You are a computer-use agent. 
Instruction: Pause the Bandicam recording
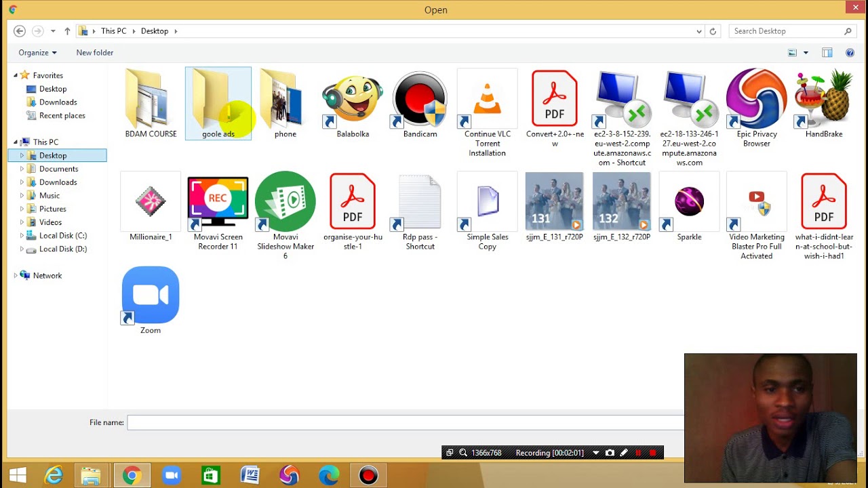pos(638,453)
